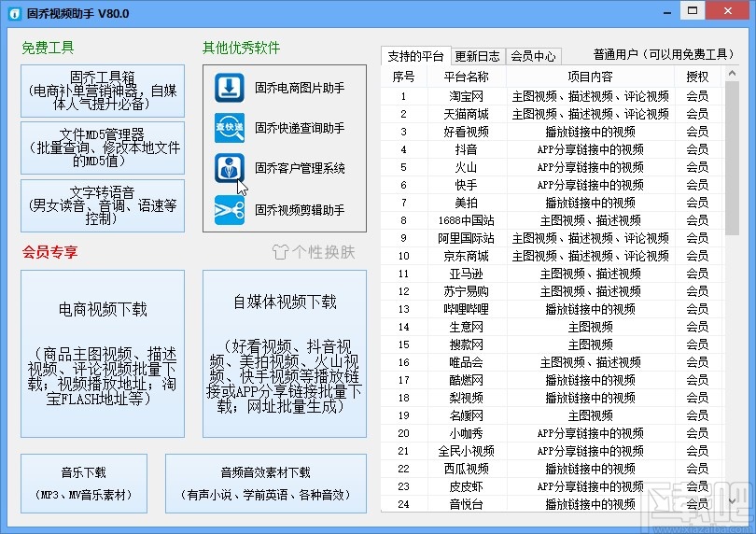Switch to the 支持的平台 tab
Screen dimensions: 756x534
(x=415, y=56)
